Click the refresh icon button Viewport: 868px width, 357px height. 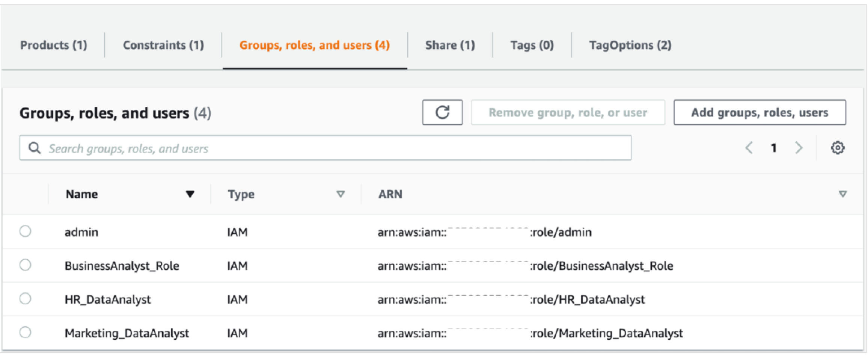tap(442, 112)
